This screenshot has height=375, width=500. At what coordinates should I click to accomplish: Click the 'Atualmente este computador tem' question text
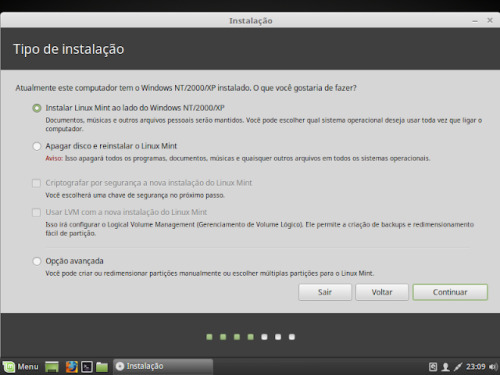point(186,88)
